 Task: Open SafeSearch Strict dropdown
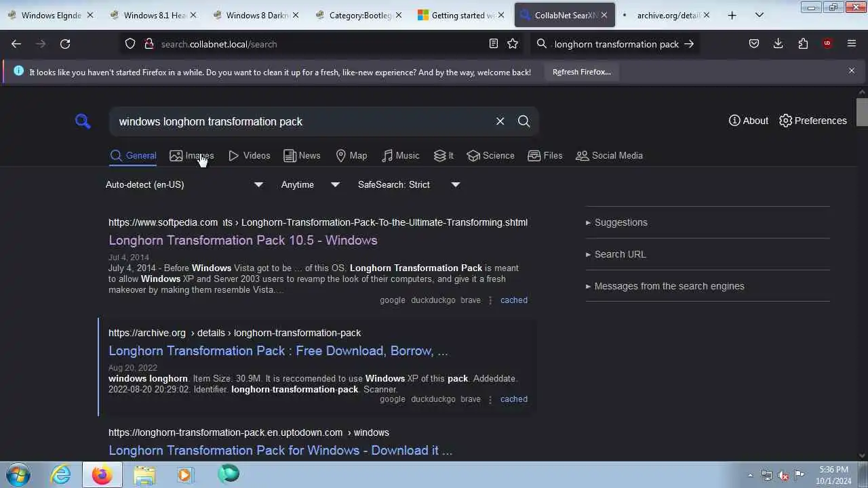pyautogui.click(x=409, y=184)
